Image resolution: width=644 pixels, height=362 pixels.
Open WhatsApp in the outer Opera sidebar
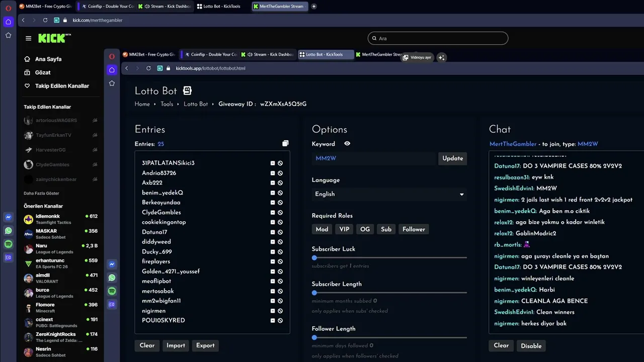(8, 231)
